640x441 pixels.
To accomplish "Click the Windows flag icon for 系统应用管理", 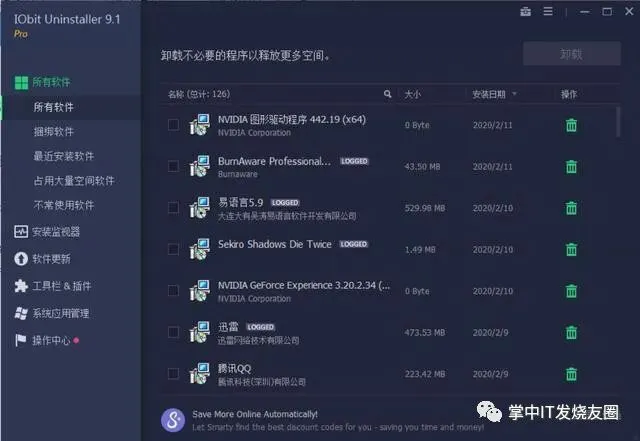I will coord(21,313).
